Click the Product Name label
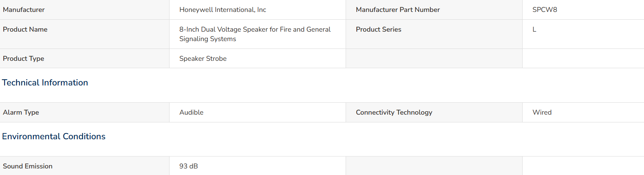This screenshot has height=175, width=644. point(25,30)
